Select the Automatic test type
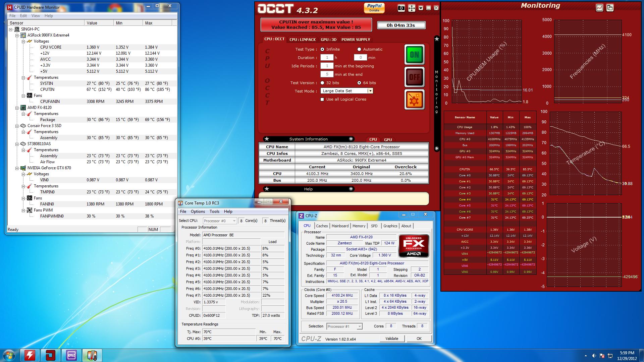 coord(359,49)
